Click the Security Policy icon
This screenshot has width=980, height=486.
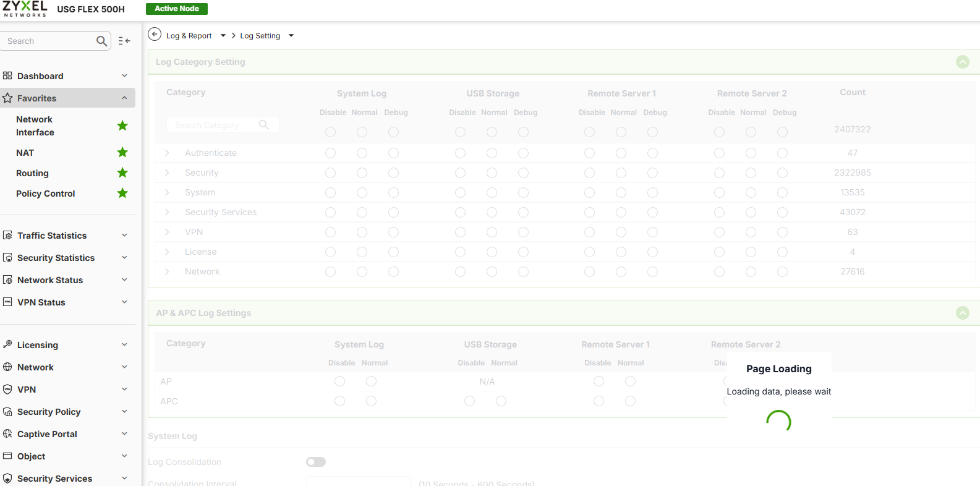7,411
